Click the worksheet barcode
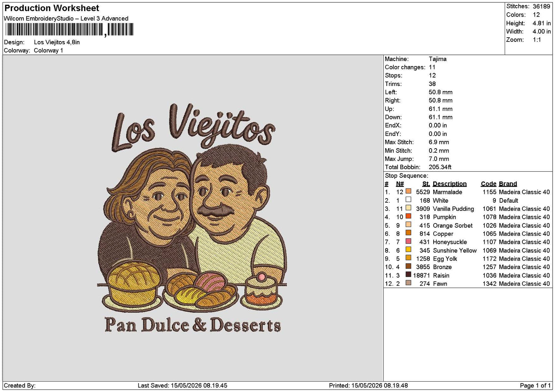Viewport: 555px width, 392px height. pyautogui.click(x=69, y=30)
